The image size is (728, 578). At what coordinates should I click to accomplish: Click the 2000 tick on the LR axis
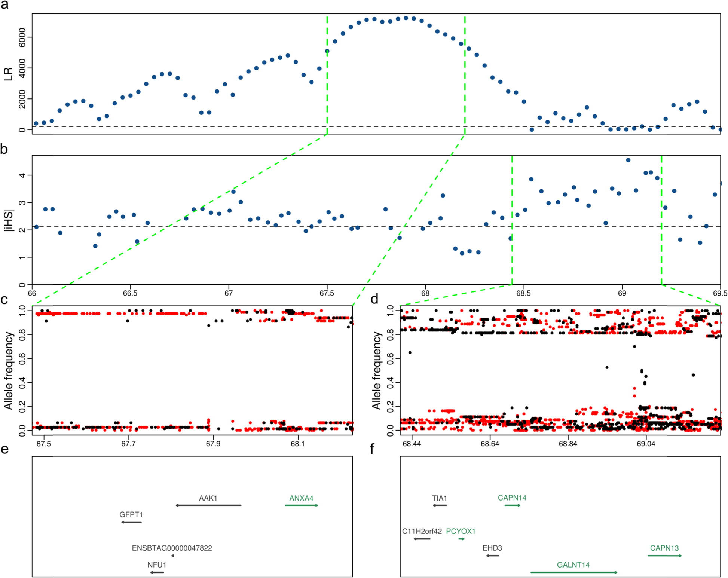(22, 99)
